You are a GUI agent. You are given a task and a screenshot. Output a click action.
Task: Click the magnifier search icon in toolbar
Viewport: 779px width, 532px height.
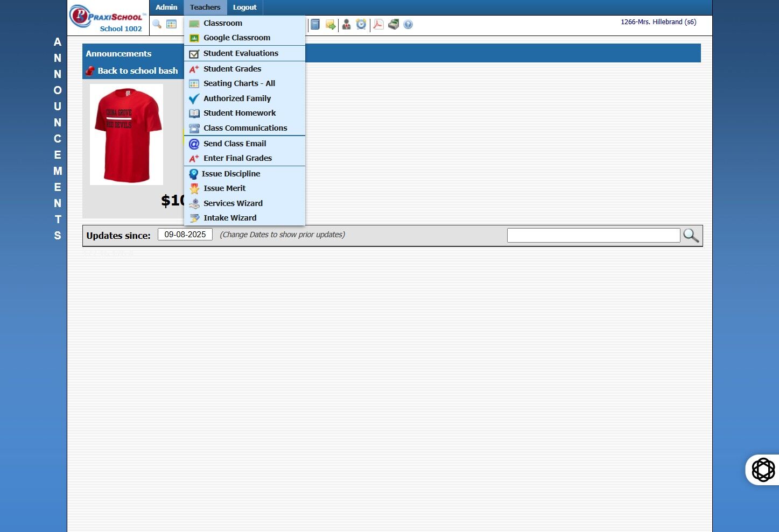point(157,24)
